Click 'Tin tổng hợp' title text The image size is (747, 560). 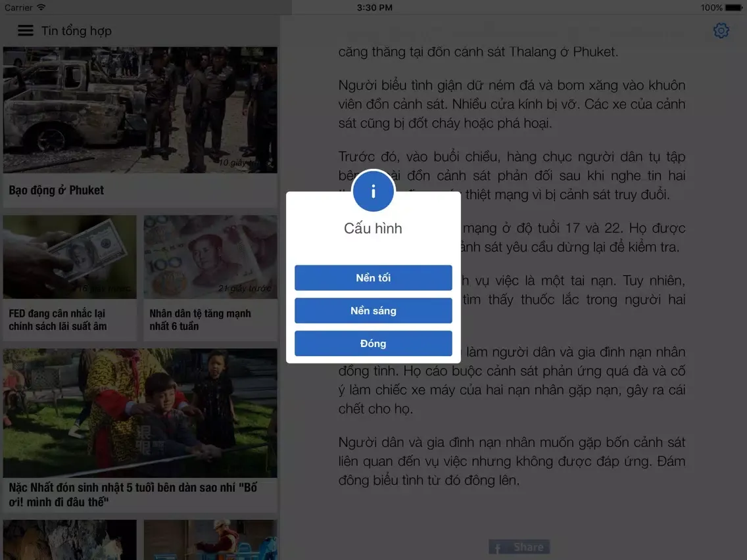(76, 31)
